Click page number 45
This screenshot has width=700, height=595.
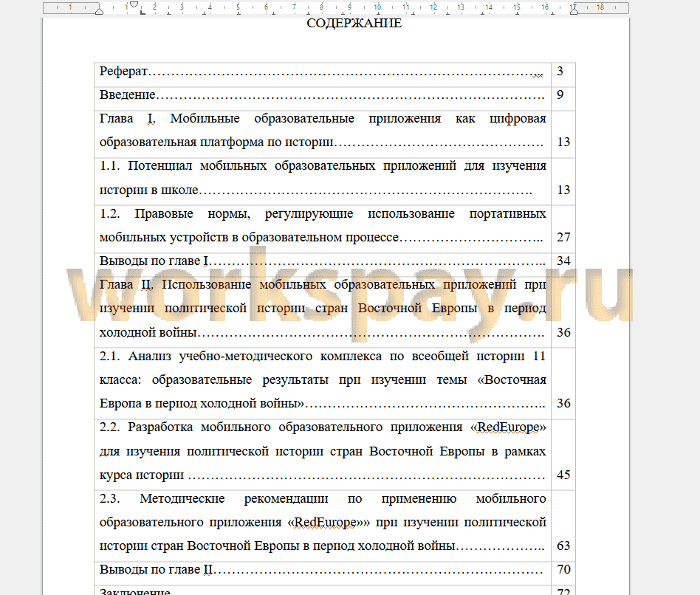563,475
